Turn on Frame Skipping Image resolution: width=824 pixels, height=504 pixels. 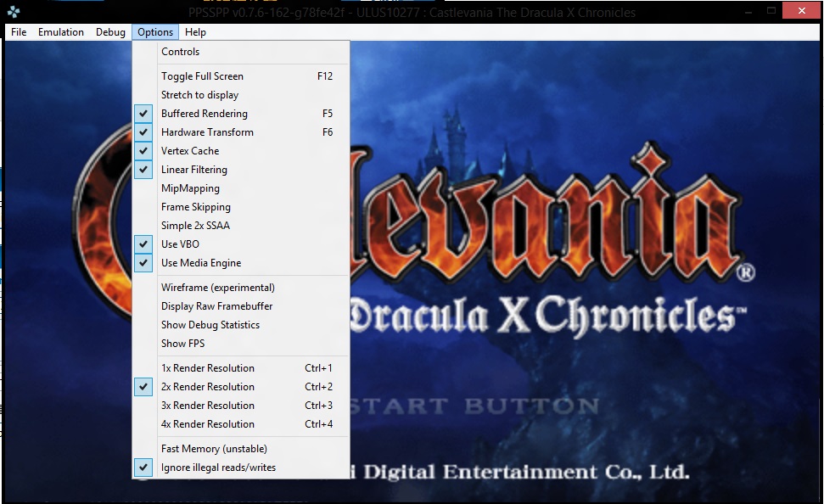(241, 206)
